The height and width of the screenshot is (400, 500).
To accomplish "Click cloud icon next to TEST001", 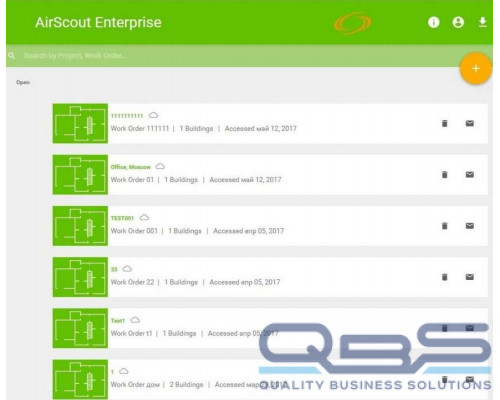I will 144,218.
